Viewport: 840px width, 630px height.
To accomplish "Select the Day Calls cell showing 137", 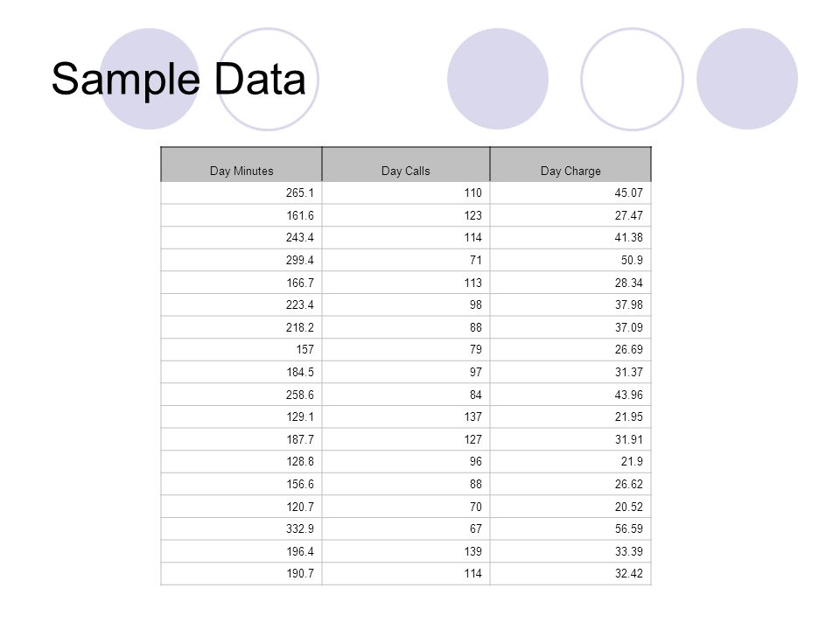I will pyautogui.click(x=405, y=416).
